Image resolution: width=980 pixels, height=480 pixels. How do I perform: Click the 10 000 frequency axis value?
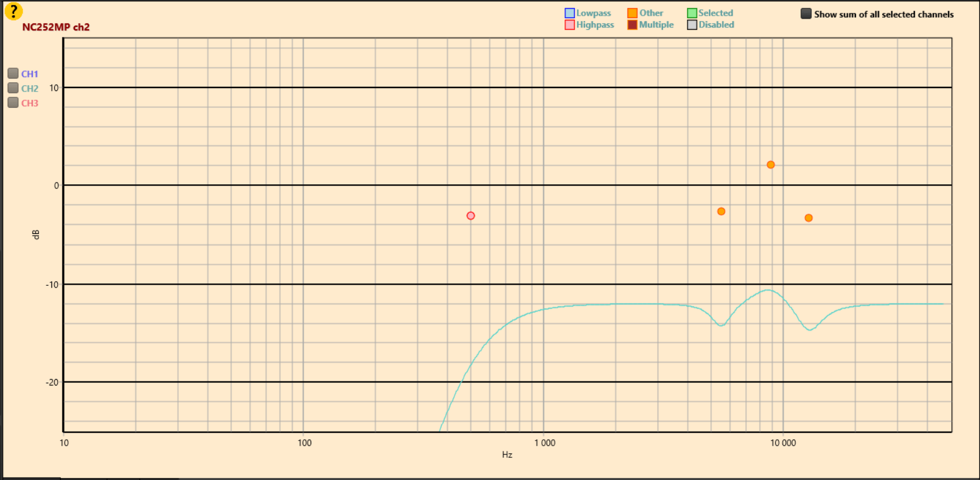click(x=783, y=443)
